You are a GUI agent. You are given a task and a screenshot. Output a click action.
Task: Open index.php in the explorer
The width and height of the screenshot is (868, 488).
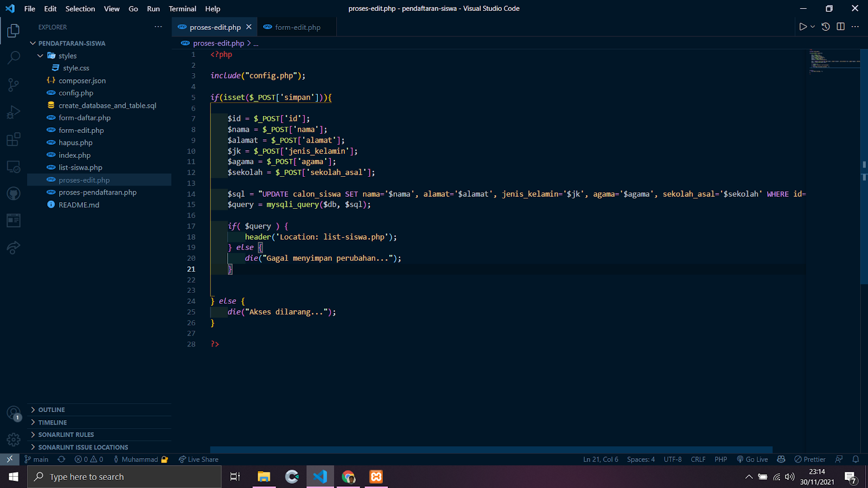pos(99,155)
